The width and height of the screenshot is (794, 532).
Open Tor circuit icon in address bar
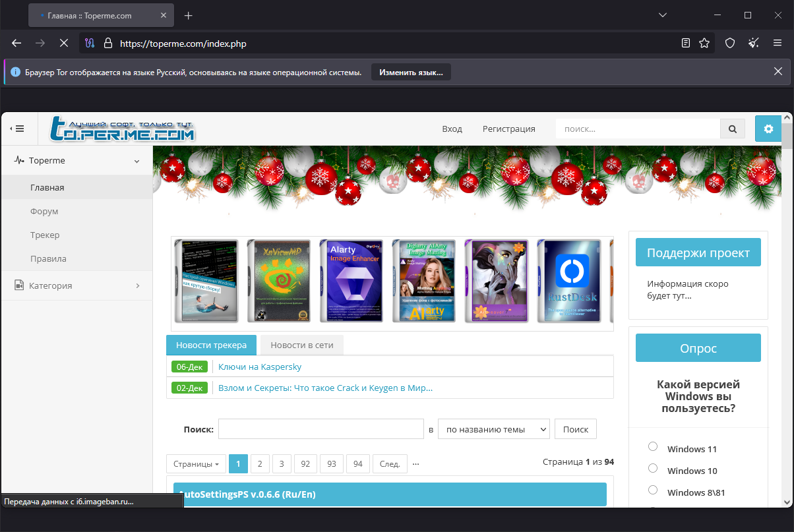[91, 43]
